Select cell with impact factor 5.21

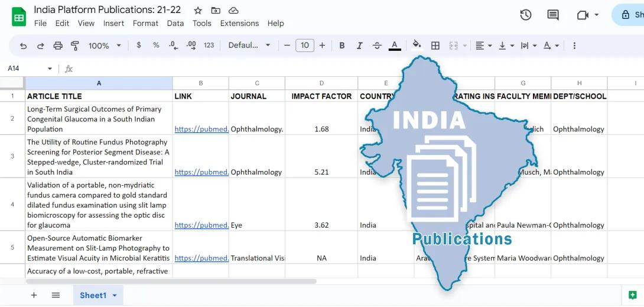click(x=321, y=157)
